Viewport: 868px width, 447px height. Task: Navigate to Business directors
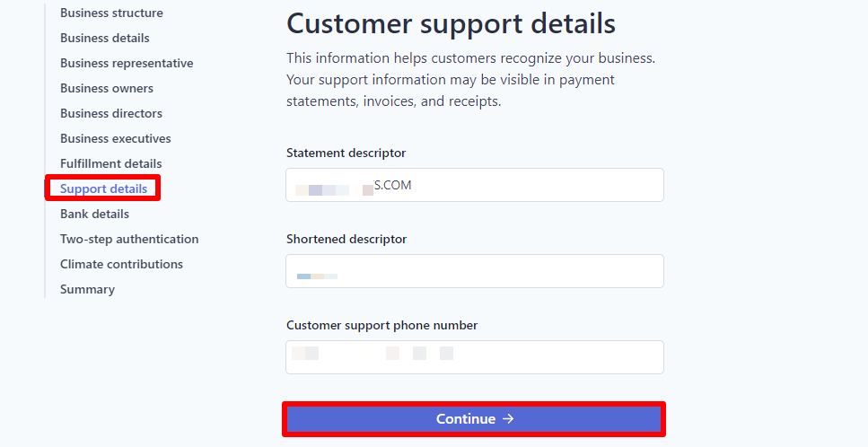[111, 114]
